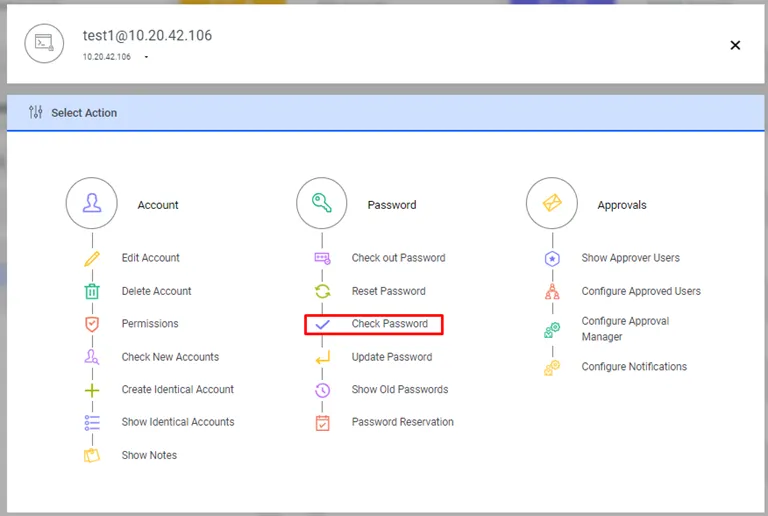Open Update Password
Viewport: 768px width, 516px height.
coord(392,357)
